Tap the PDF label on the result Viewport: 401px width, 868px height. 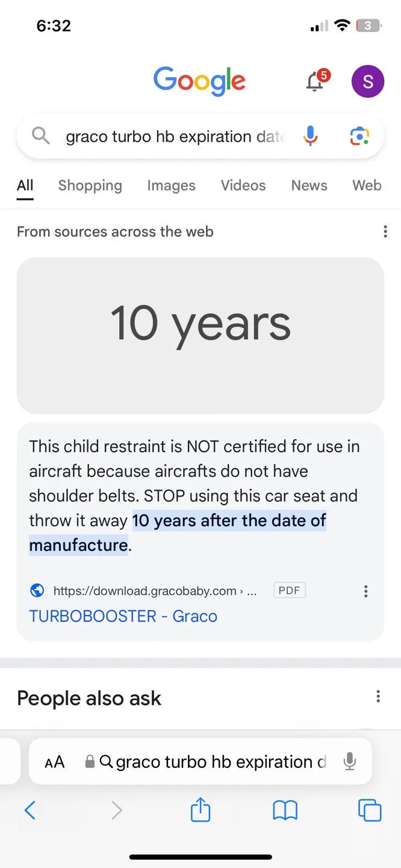(290, 591)
